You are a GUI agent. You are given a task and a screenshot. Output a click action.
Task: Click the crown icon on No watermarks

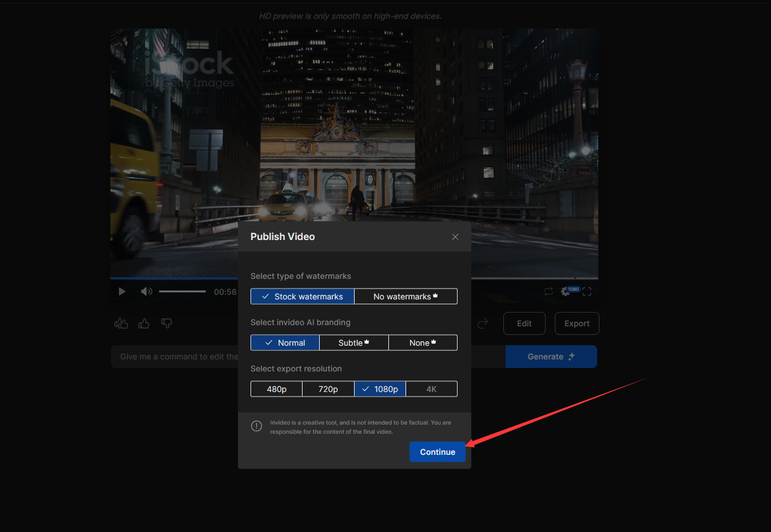[x=435, y=295]
